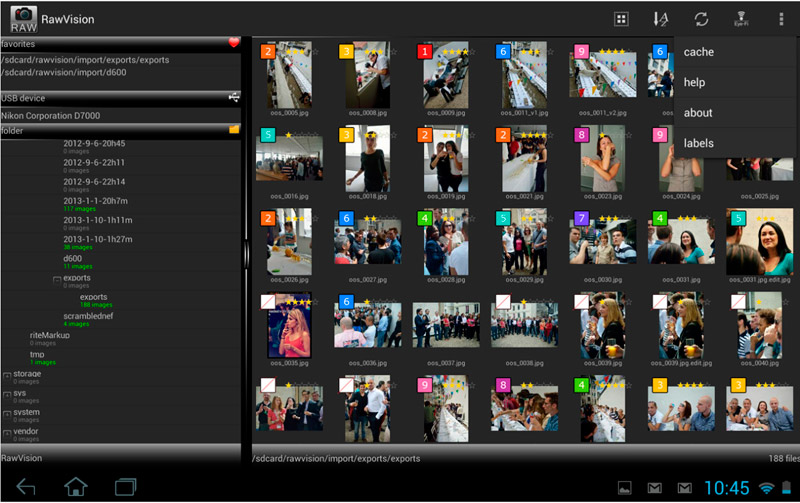Tap the USB device connector icon
Image resolution: width=800 pixels, height=503 pixels.
[x=234, y=98]
